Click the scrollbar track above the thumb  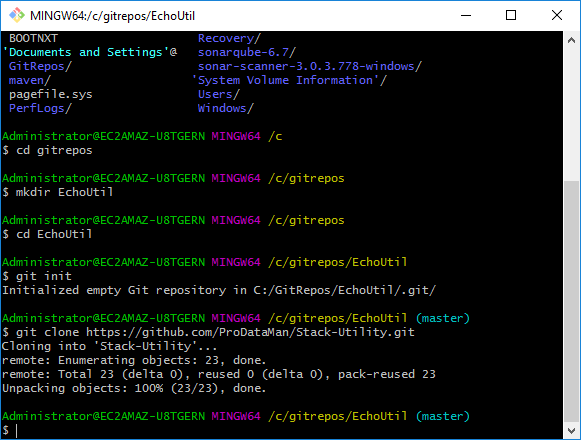coord(571,114)
